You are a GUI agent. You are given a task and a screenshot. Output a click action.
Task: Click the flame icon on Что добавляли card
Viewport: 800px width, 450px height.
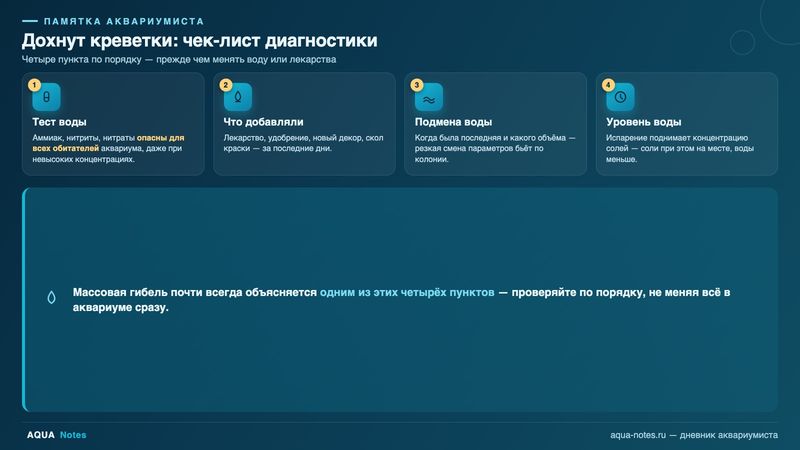coord(238,97)
